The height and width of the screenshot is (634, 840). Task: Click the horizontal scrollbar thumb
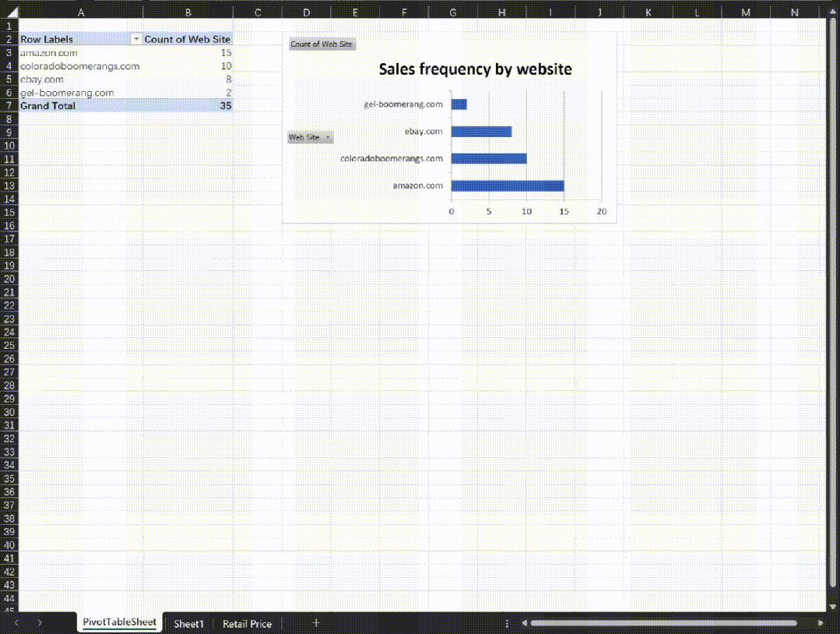coord(663,623)
